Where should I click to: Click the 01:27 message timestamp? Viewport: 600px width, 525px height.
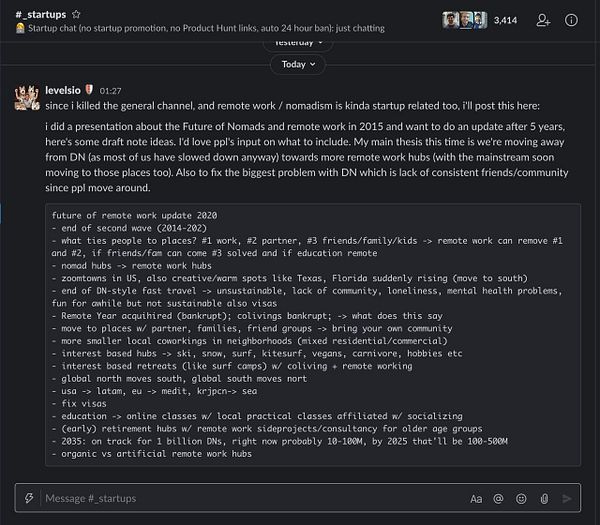coord(110,91)
